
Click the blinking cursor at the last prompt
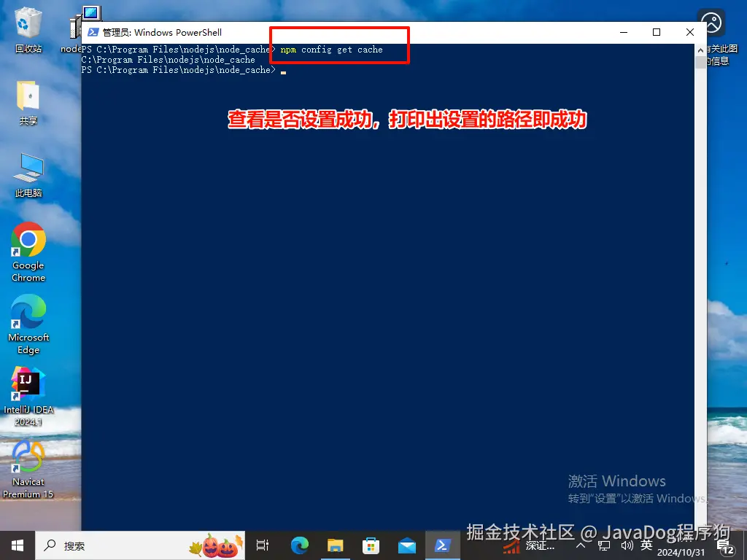[x=284, y=72]
